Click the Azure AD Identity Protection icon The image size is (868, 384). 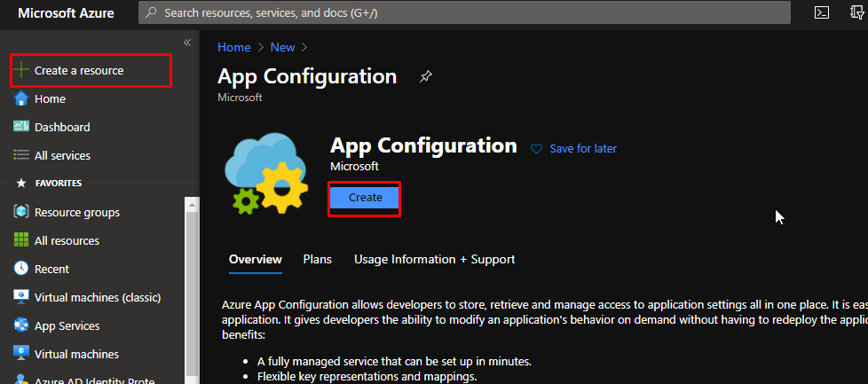coord(21,380)
